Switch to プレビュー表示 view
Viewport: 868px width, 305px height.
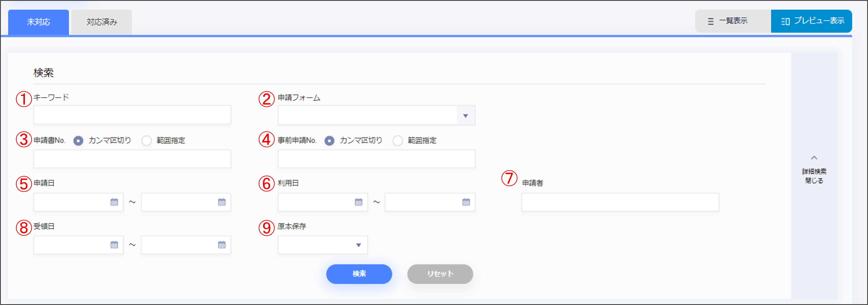click(811, 21)
